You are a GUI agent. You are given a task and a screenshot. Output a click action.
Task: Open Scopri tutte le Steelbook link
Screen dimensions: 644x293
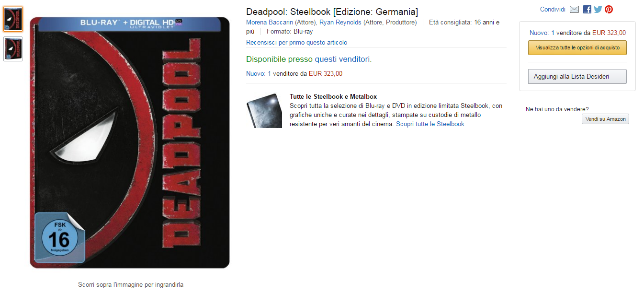coord(430,124)
